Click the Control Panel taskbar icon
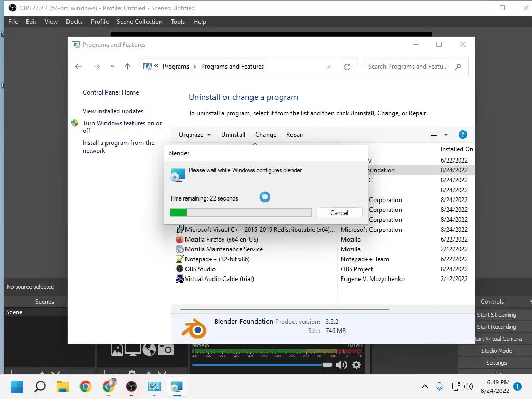532x399 pixels. click(154, 387)
